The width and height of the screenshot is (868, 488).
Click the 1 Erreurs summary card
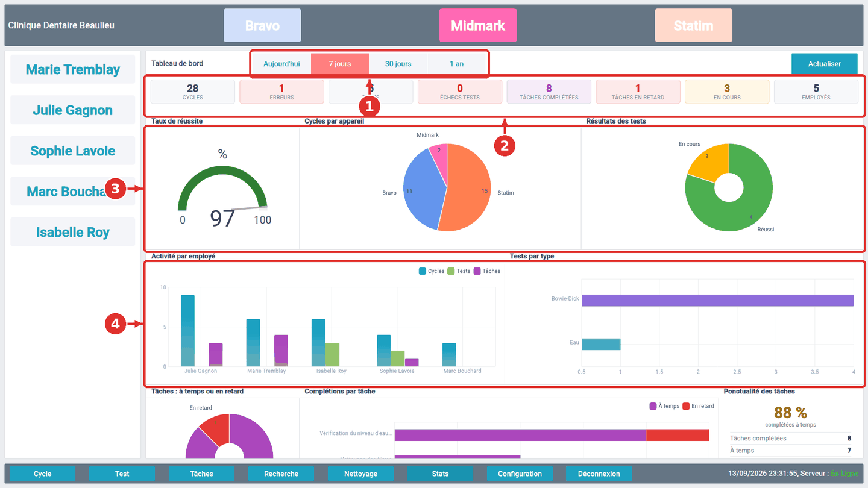[x=281, y=92]
